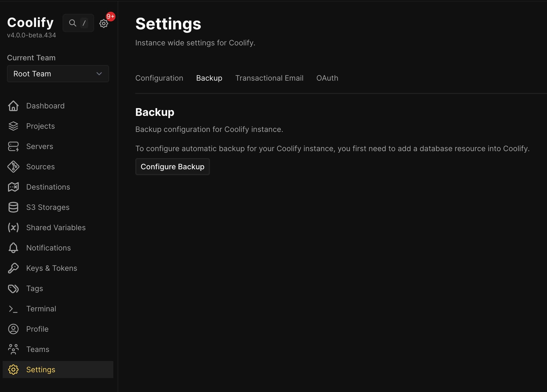The image size is (547, 392).
Task: Select the OAuth tab
Action: coord(327,78)
